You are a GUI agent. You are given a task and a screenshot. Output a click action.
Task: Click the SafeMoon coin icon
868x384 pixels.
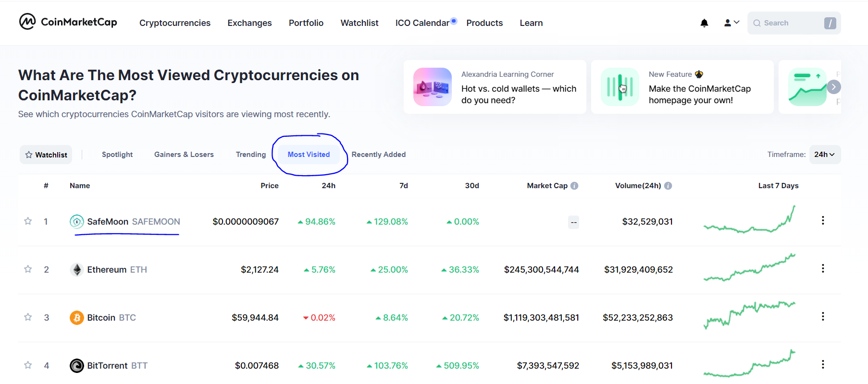77,221
